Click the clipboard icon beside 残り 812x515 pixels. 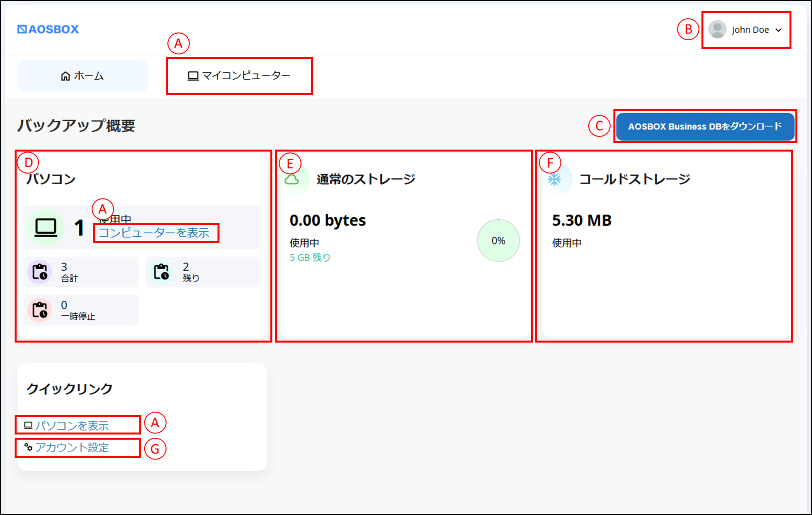(x=161, y=272)
